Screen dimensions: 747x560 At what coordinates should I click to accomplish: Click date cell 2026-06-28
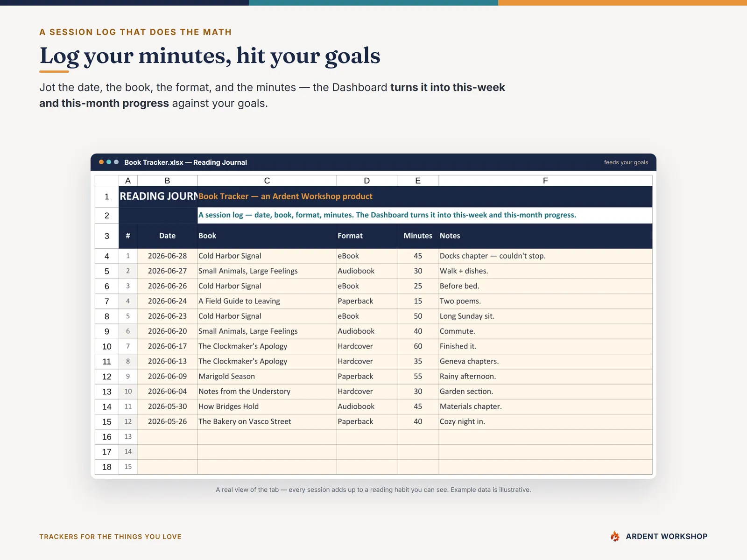click(167, 256)
